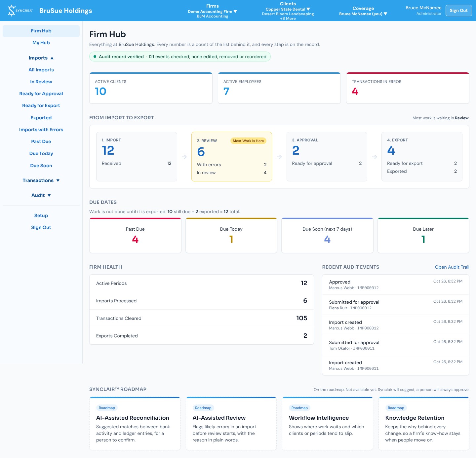Open Ready for Approval in sidebar
The width and height of the screenshot is (476, 458).
41,94
